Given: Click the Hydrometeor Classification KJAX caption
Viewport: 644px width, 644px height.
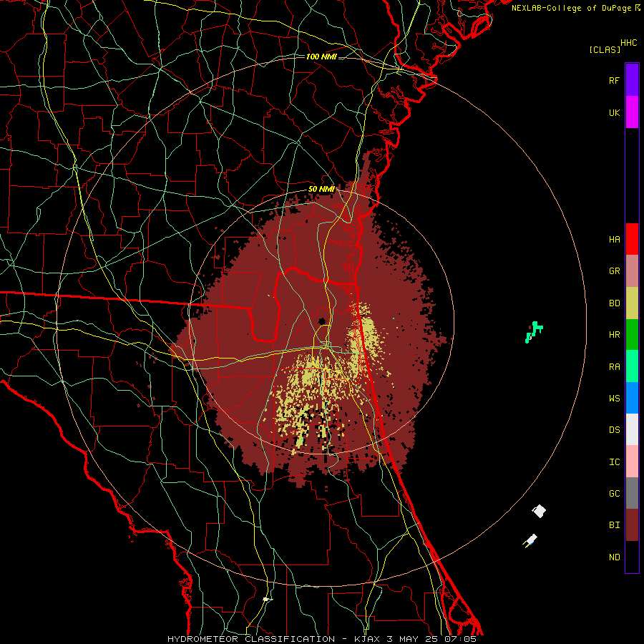Looking at the screenshot, I should tap(321, 639).
